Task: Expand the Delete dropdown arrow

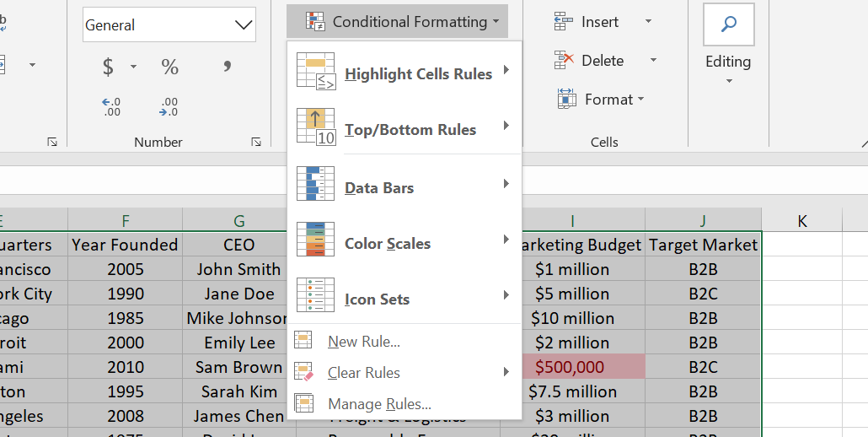Action: 653,61
